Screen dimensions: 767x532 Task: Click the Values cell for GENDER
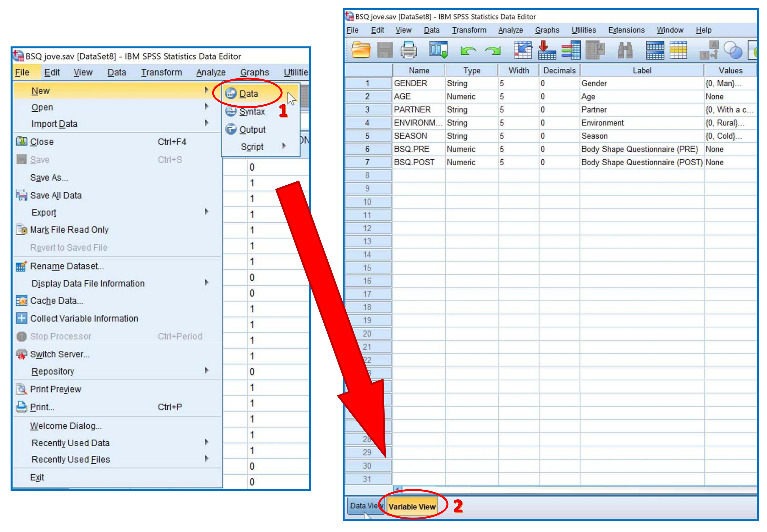click(x=730, y=83)
